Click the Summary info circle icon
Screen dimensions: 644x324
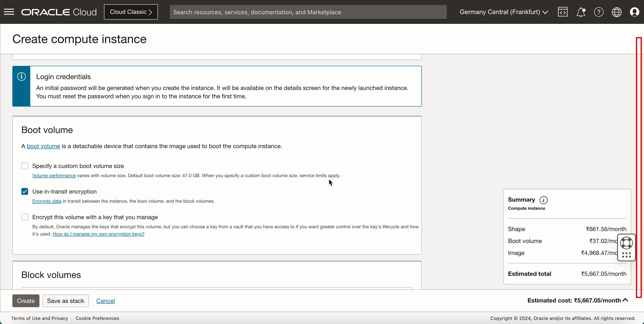(544, 200)
